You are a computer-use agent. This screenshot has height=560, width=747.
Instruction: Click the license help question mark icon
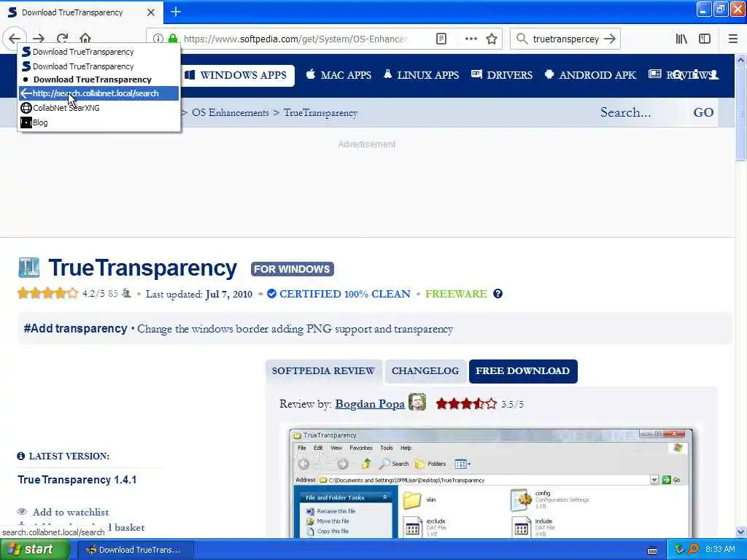click(x=498, y=294)
